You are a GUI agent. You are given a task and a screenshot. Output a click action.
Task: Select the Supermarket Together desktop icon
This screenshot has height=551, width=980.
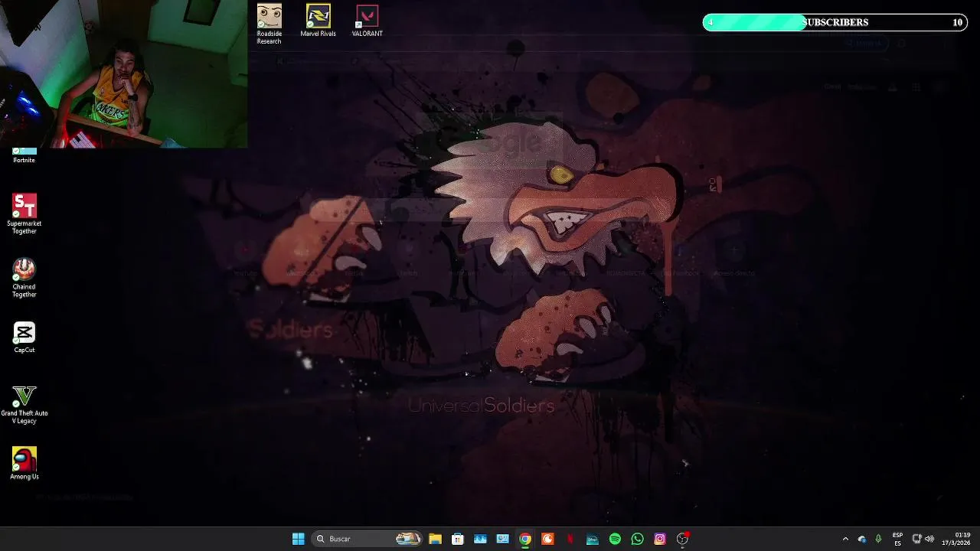(x=24, y=214)
